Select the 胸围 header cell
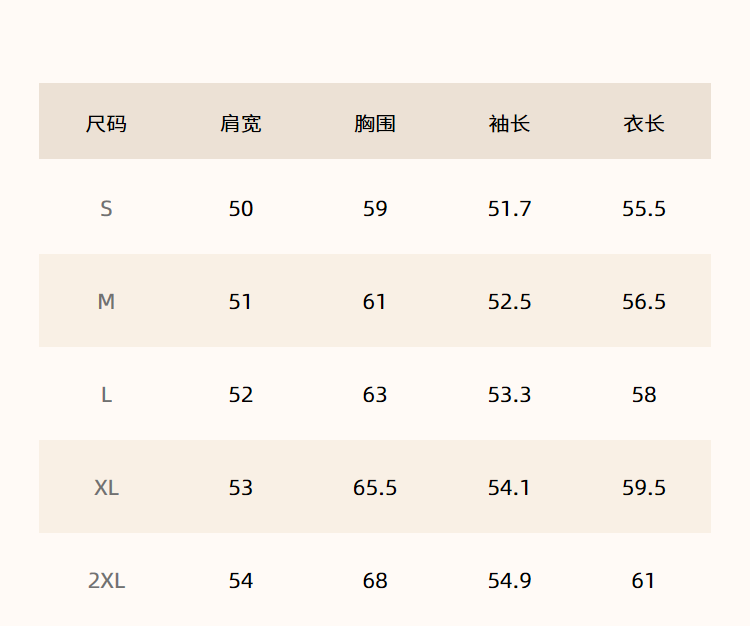Viewport: 750px width, 626px height. click(375, 124)
